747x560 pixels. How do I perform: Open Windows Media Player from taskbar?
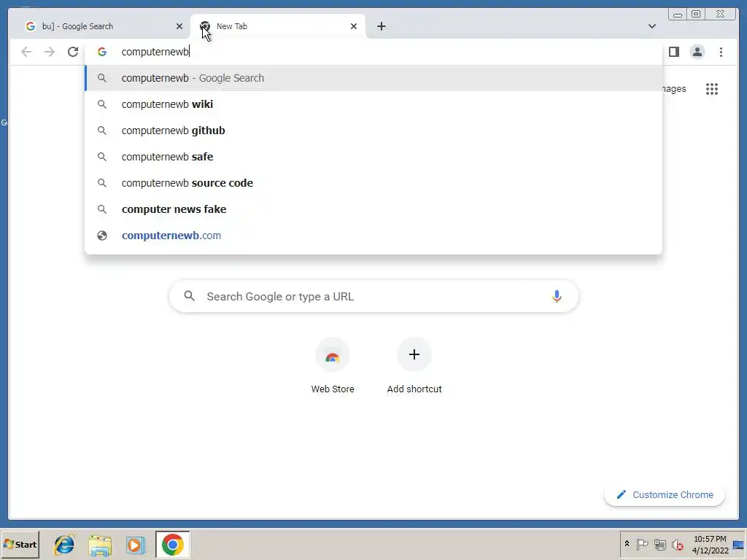136,545
